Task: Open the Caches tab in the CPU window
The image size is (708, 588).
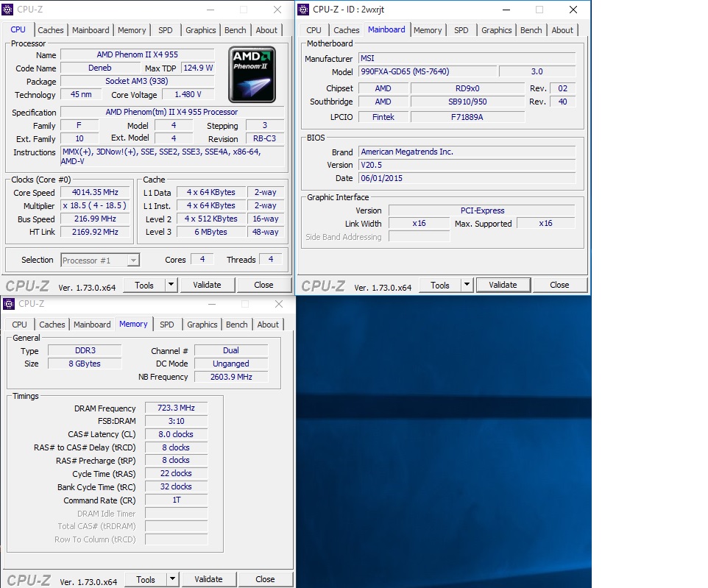Action: click(51, 30)
